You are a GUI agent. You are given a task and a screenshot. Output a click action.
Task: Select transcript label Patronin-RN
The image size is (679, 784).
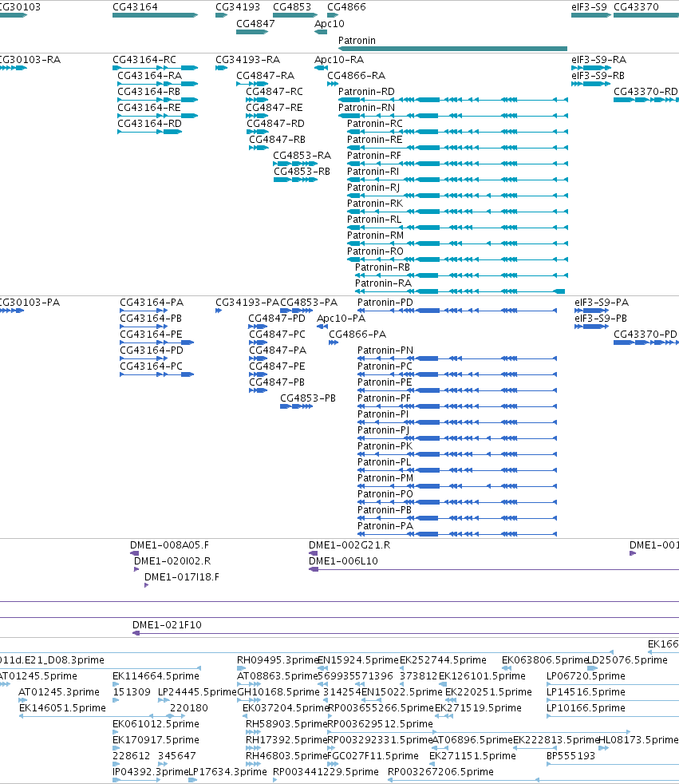(x=366, y=108)
